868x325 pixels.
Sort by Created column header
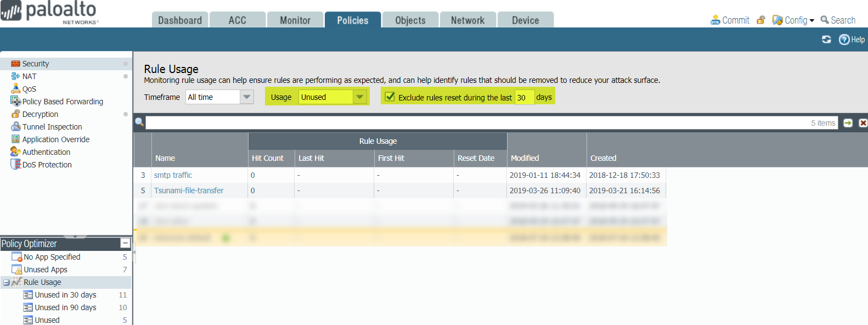click(627, 158)
